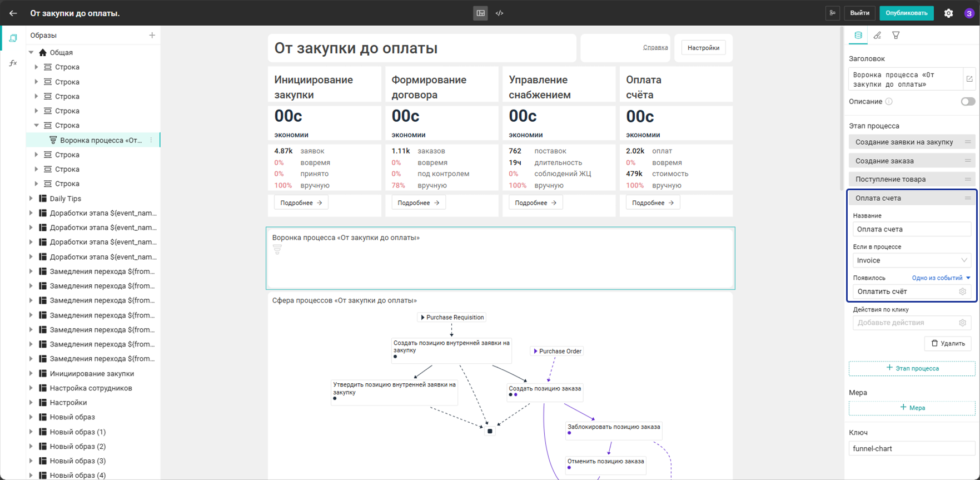
Task: Open the Одно из событий dropdown
Action: pyautogui.click(x=941, y=278)
